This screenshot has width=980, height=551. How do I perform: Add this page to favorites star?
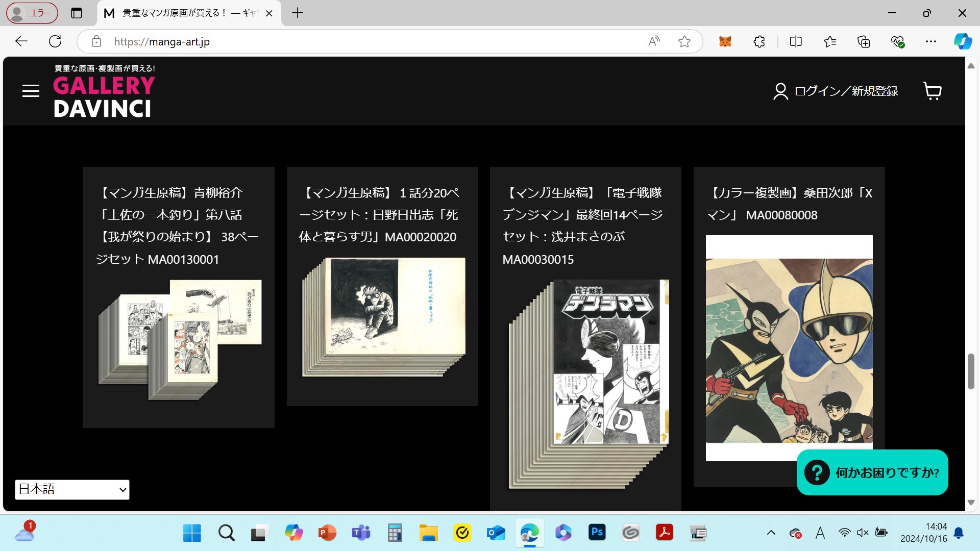(x=684, y=41)
